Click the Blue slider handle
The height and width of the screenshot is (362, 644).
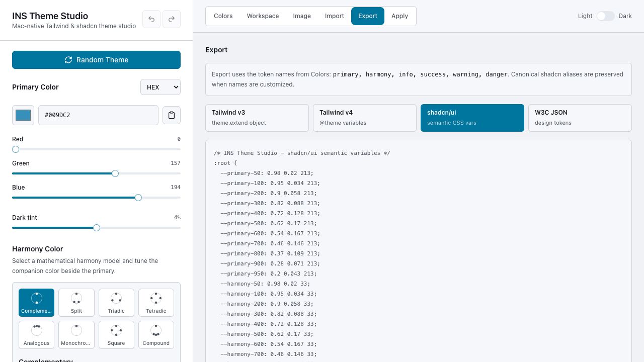(138, 198)
